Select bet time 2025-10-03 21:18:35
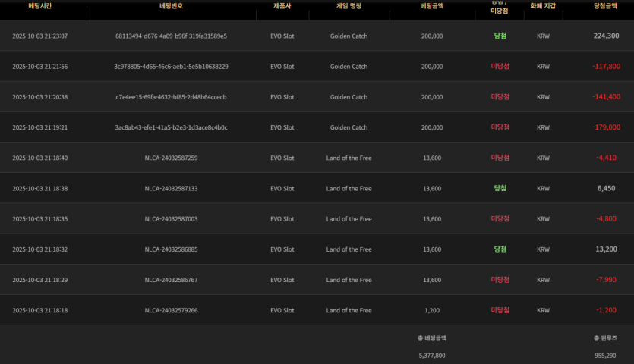Viewport: 634px width, 364px height. click(40, 219)
